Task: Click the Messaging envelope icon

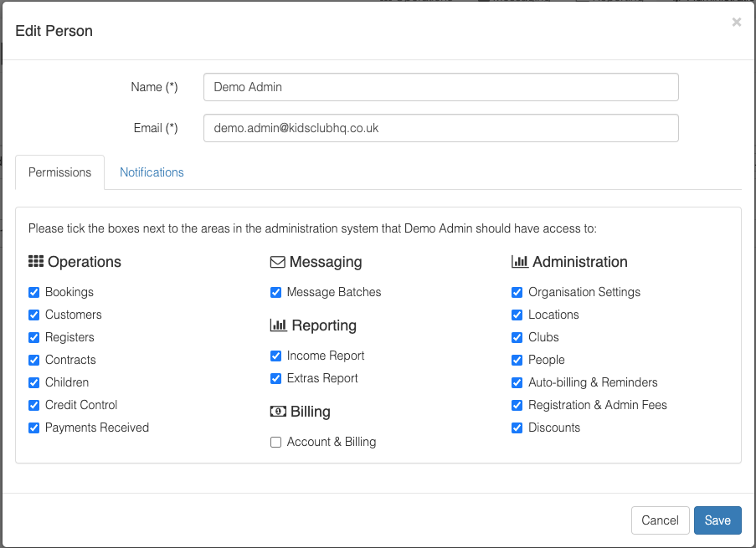Action: coord(278,262)
